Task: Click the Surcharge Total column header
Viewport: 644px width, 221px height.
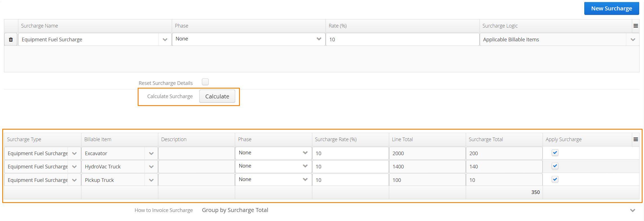Action: pos(504,139)
